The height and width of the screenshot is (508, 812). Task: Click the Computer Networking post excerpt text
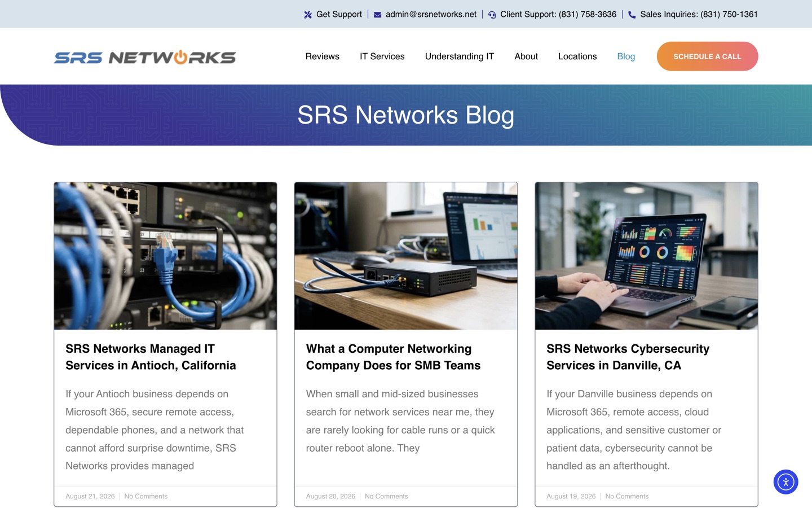(x=400, y=421)
